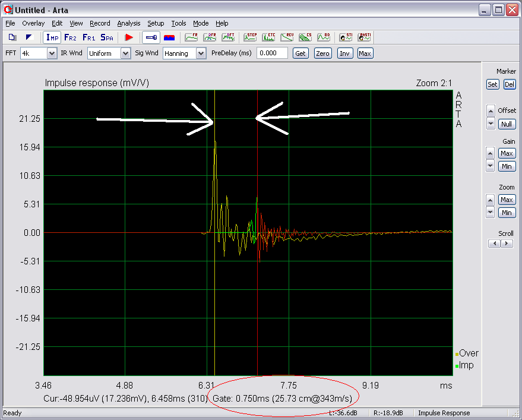Open the Overlay menu
Screen dimensions: 522x420
33,23
